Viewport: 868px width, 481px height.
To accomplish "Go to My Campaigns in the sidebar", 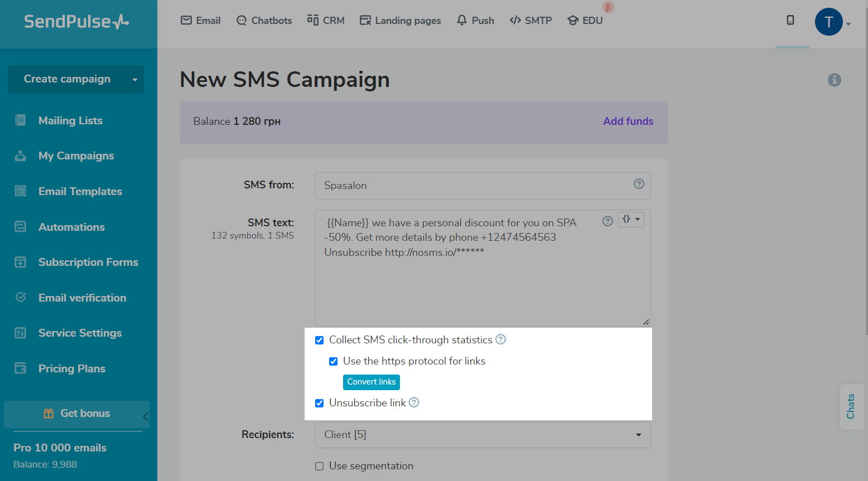I will [76, 156].
